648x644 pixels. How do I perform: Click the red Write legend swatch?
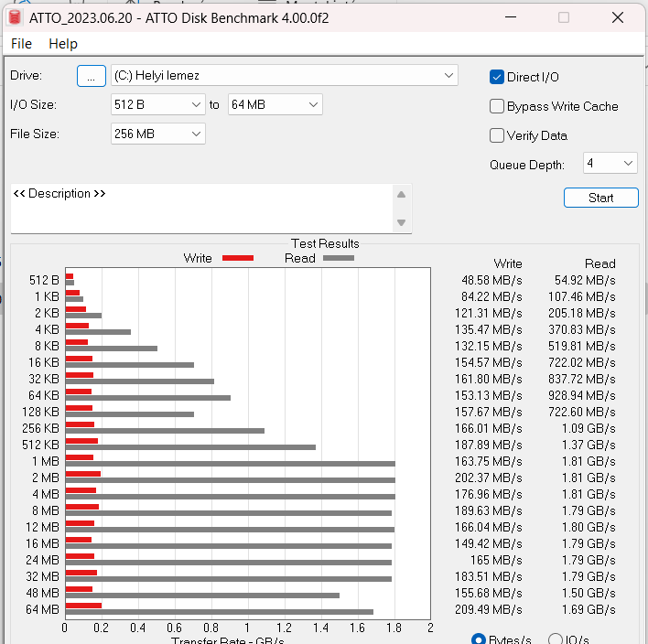click(238, 258)
